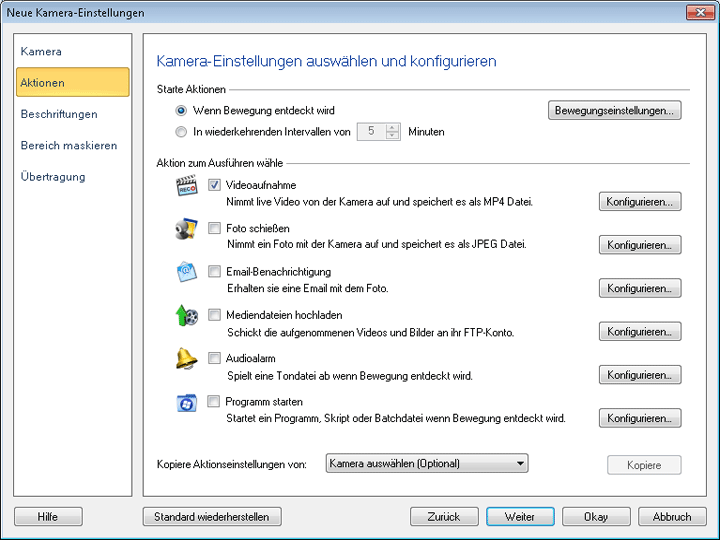Open the Bereich maskieren tab
This screenshot has height=540, width=720.
click(68, 145)
